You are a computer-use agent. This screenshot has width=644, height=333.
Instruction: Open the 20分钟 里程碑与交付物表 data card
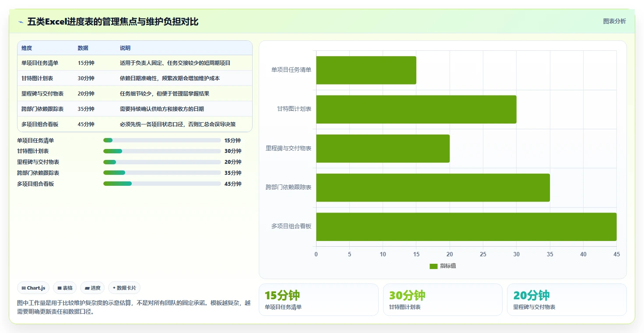coord(567,300)
